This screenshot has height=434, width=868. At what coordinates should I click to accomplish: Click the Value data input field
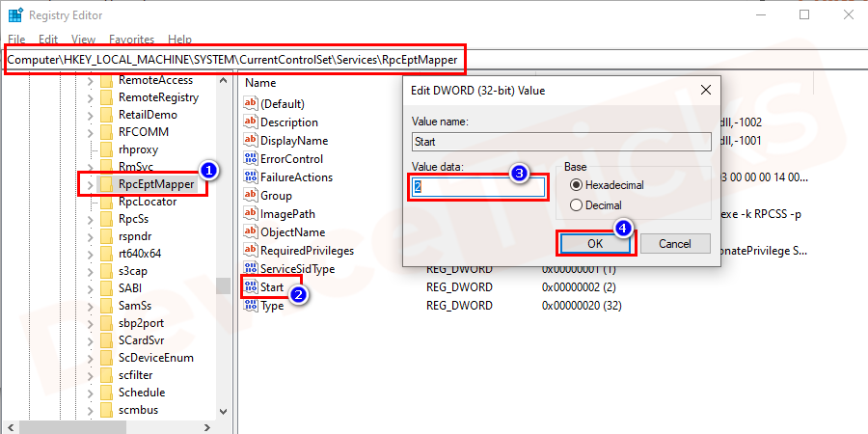pos(478,188)
